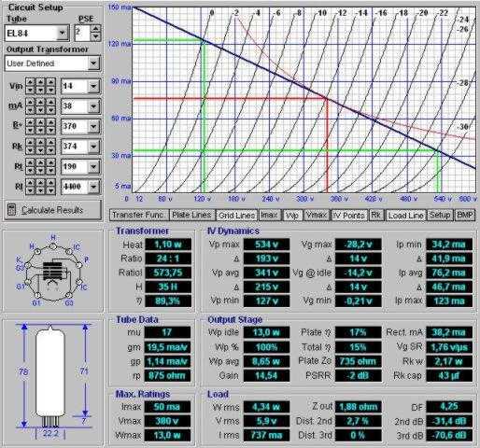The height and width of the screenshot is (448, 480).
Task: Click the Calculate Results calculator button
Action: (53, 210)
